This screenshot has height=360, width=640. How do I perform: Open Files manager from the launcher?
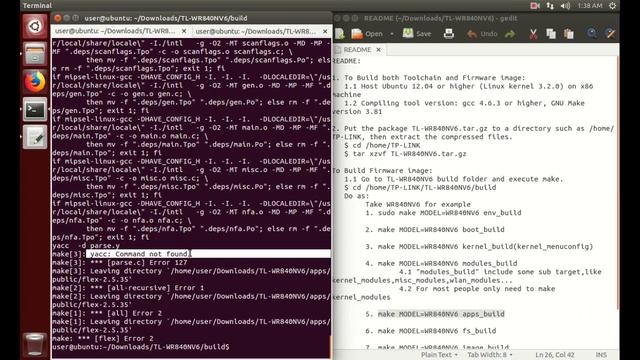[x=35, y=54]
